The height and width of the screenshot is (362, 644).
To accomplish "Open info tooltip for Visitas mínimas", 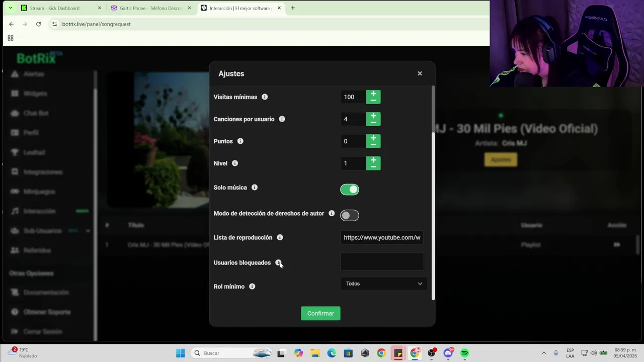I will click(x=265, y=97).
